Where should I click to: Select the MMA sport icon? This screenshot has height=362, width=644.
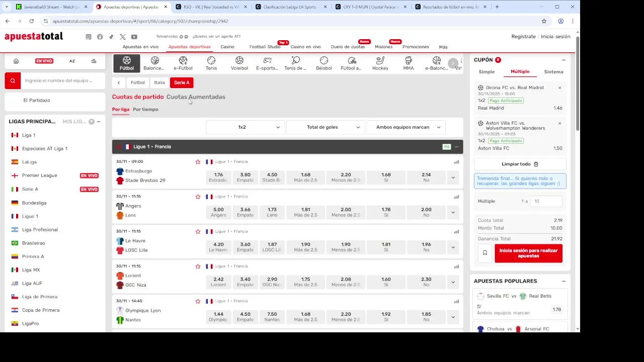coord(409,63)
